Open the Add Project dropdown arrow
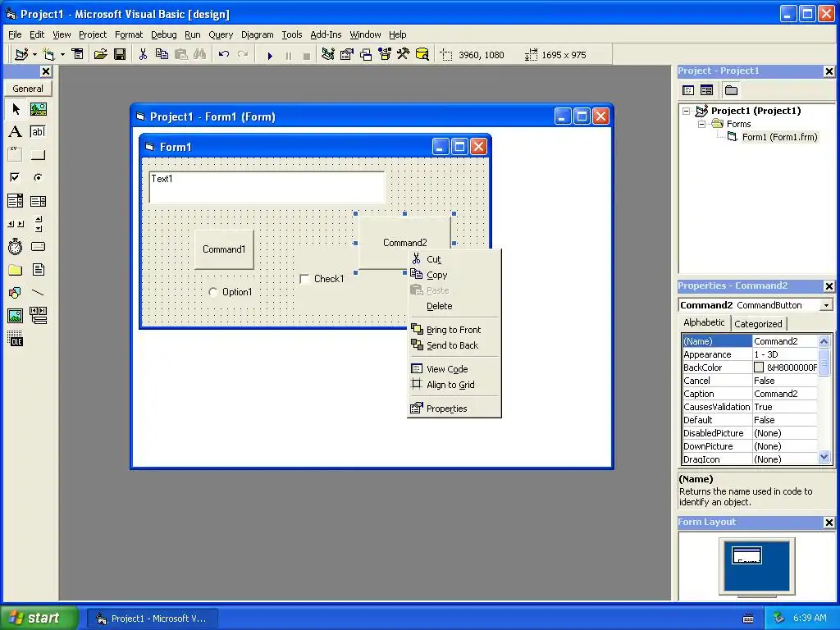This screenshot has height=630, width=840. [x=34, y=54]
